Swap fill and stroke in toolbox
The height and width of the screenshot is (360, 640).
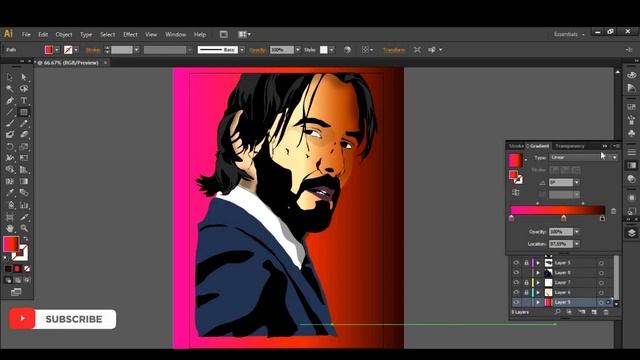tap(26, 239)
